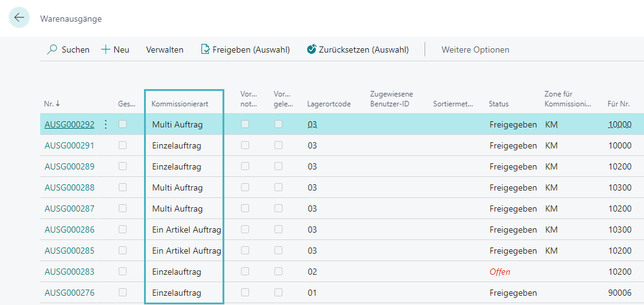Click the Zurücksetzen (Auswahl) icon
Image resolution: width=644 pixels, height=305 pixels.
pyautogui.click(x=311, y=49)
